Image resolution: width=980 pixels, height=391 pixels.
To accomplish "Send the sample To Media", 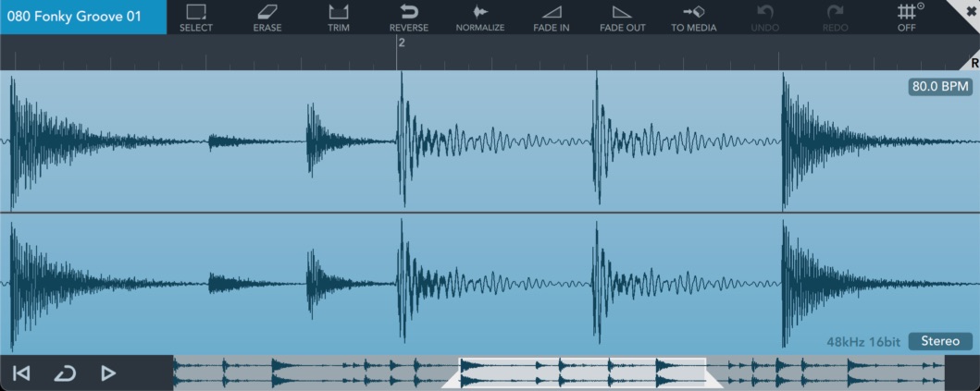I will [x=694, y=18].
